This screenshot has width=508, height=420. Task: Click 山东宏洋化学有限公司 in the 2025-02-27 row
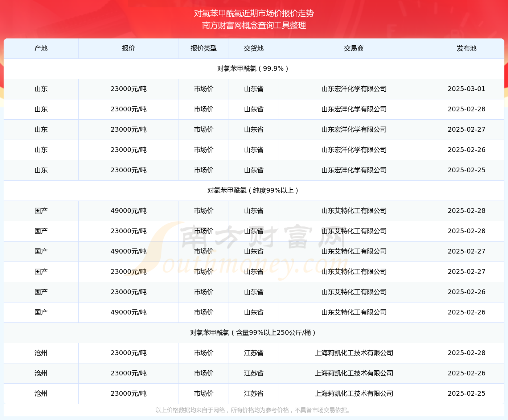pyautogui.click(x=354, y=129)
